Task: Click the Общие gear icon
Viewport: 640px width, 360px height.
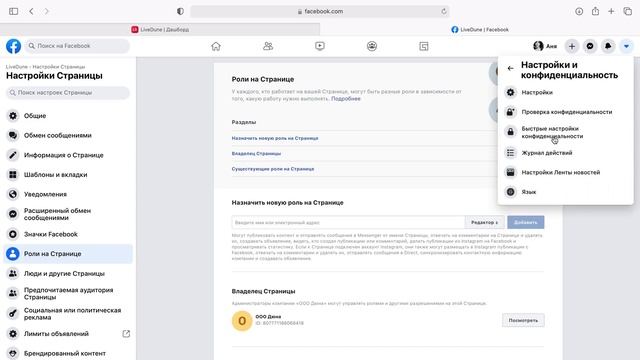Action: click(13, 116)
